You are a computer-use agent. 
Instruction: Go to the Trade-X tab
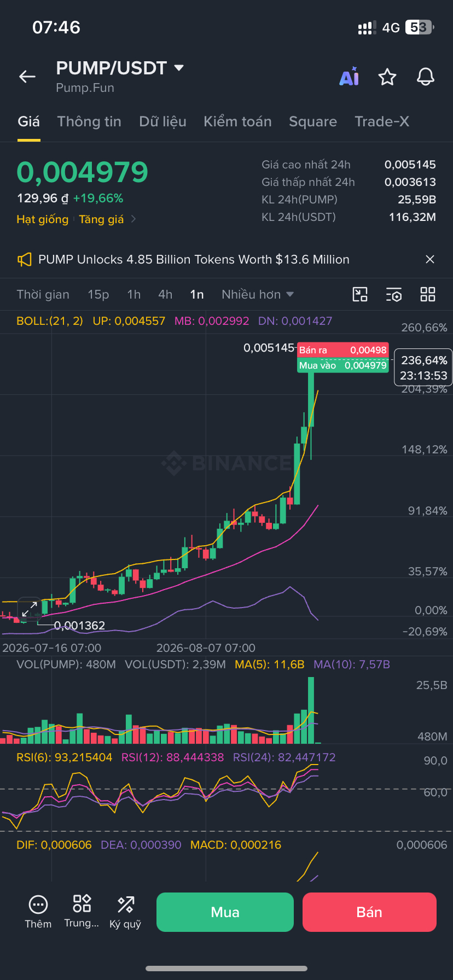(x=382, y=121)
